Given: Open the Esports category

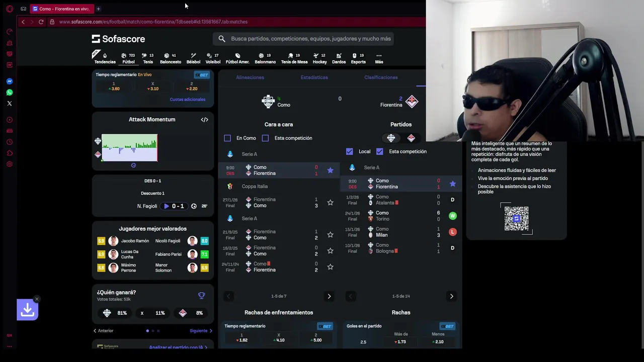Looking at the screenshot, I should coord(358,58).
